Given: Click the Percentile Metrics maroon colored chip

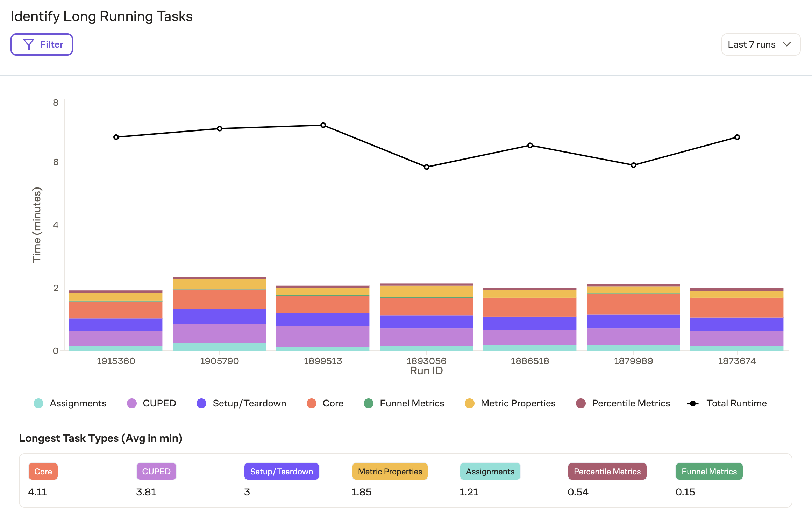Looking at the screenshot, I should coord(607,471).
